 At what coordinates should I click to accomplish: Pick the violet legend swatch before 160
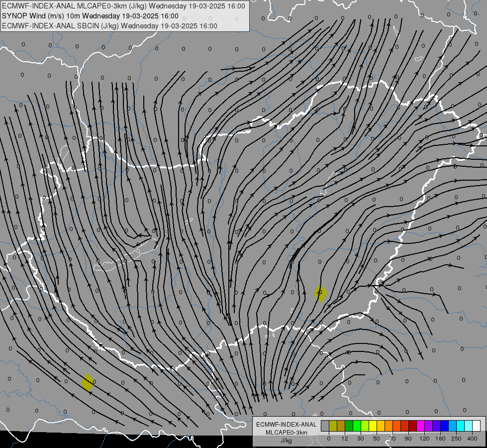(x=437, y=426)
